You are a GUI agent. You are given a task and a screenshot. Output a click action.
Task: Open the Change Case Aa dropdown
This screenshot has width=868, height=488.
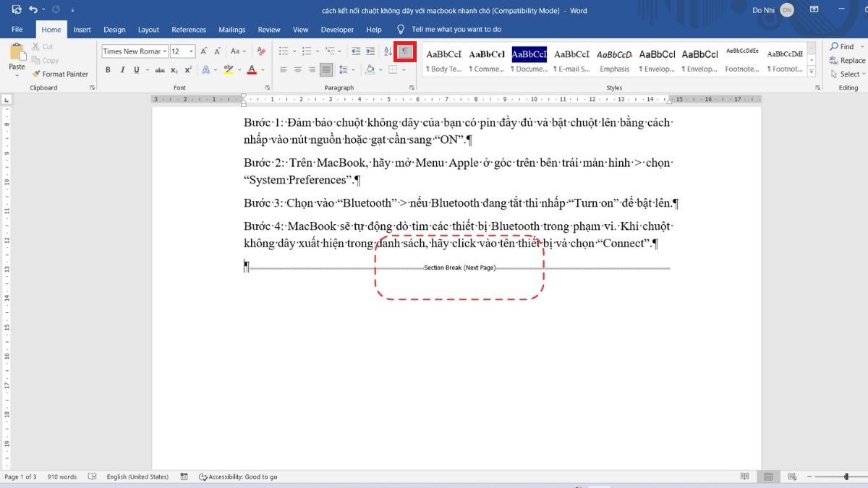click(238, 51)
